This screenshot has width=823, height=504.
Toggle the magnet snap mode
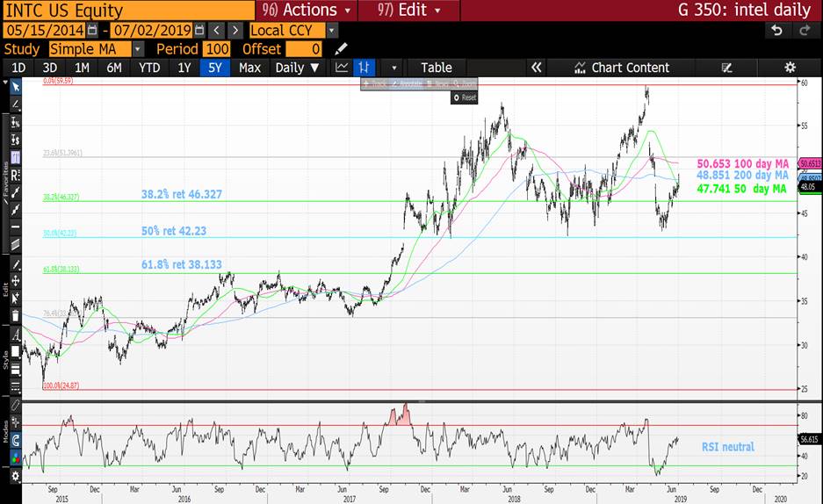[16, 440]
